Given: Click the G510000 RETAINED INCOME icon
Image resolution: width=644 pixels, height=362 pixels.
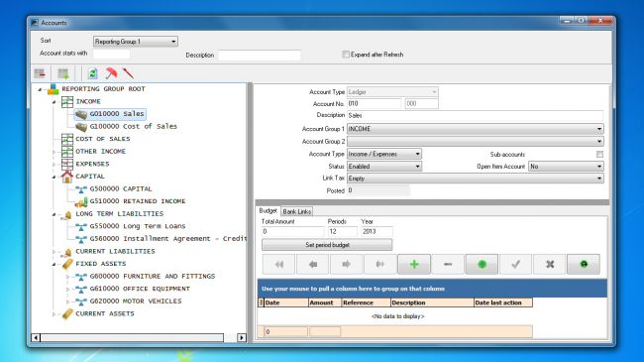Looking at the screenshot, I should [81, 201].
